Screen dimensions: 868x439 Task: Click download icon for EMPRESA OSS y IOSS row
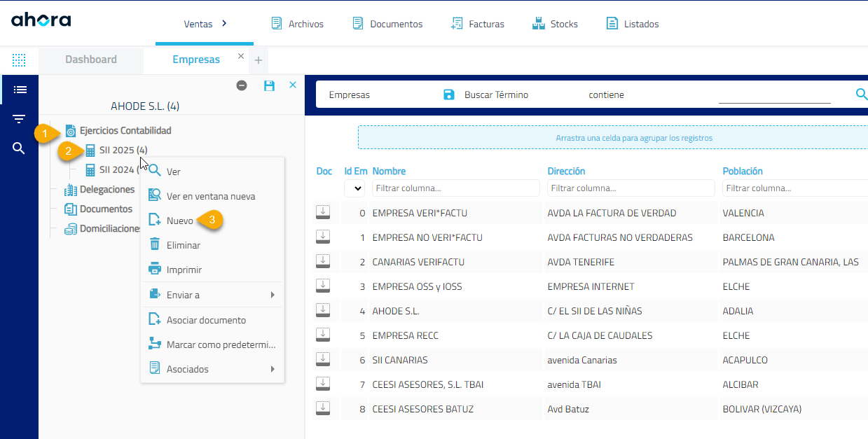pyautogui.click(x=323, y=286)
